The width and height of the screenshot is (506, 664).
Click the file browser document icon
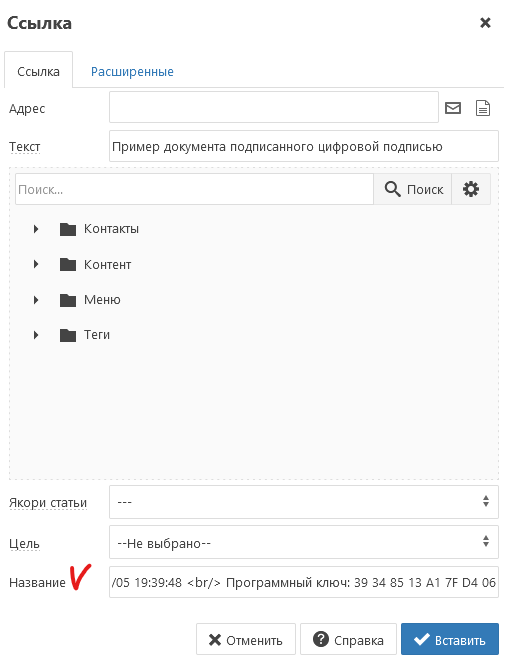pyautogui.click(x=483, y=108)
